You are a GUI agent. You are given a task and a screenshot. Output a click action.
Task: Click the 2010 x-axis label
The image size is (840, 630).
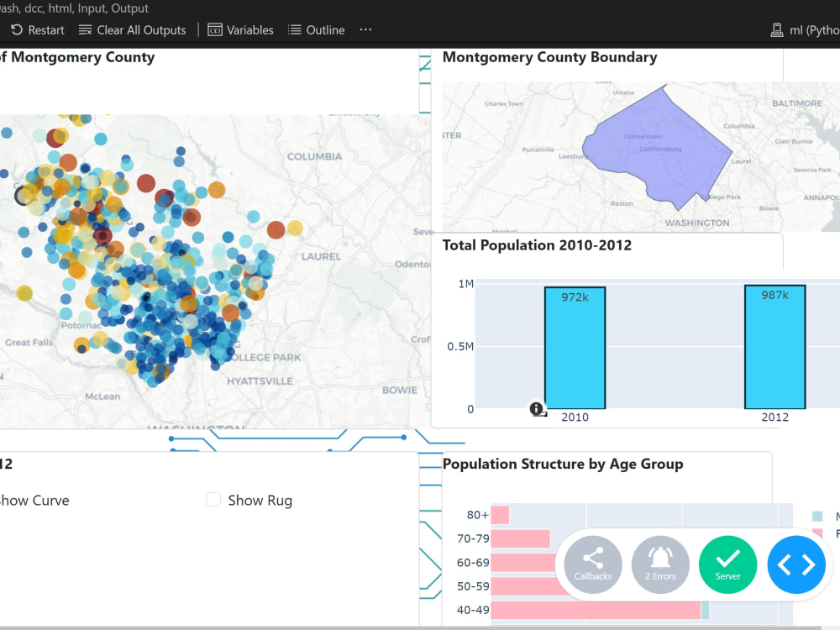[575, 417]
